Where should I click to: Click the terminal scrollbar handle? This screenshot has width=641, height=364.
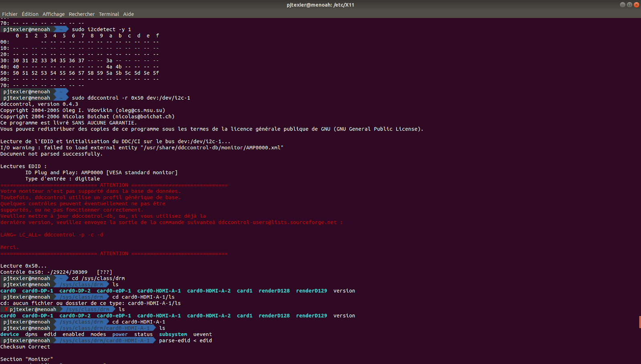[640, 322]
